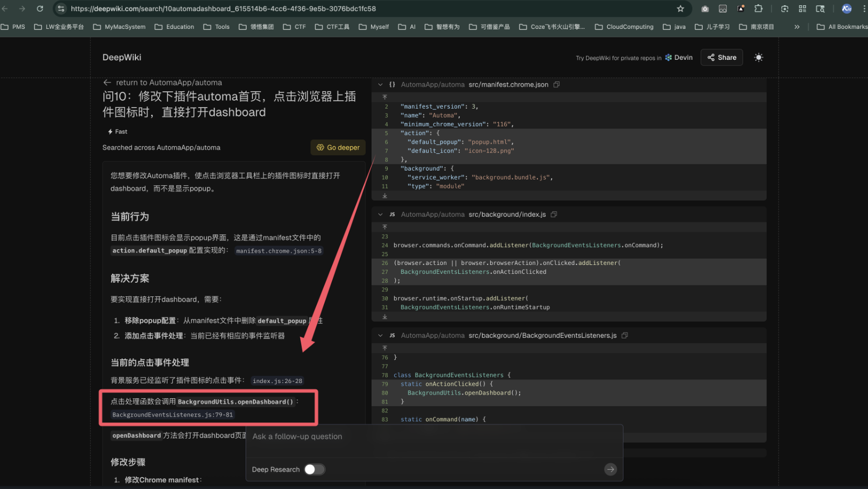
Task: Open the QR grid extension icon
Action: 802,8
